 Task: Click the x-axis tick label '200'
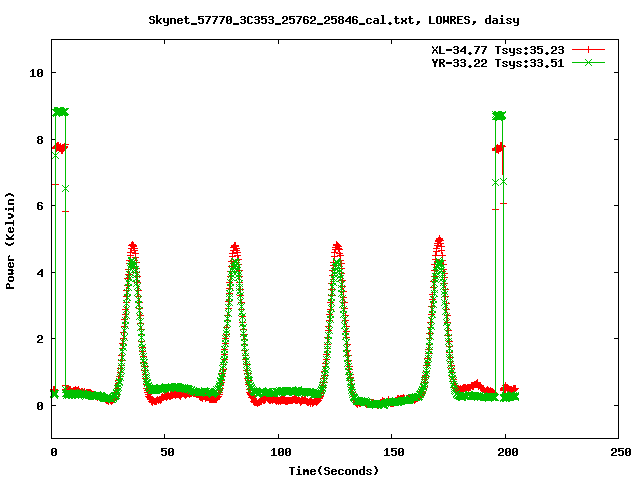507,452
